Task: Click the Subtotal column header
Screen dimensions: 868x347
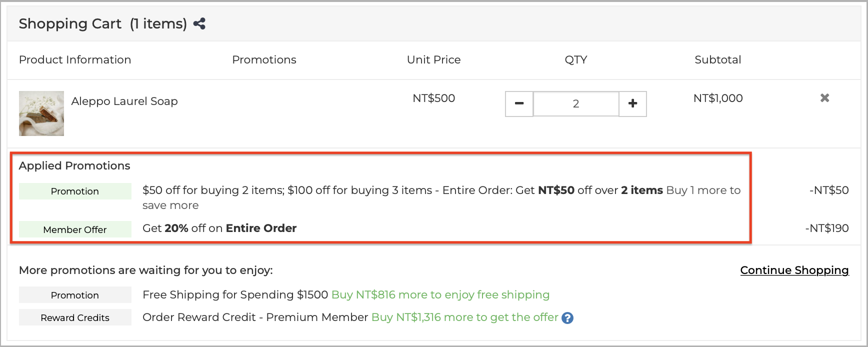Action: point(717,59)
